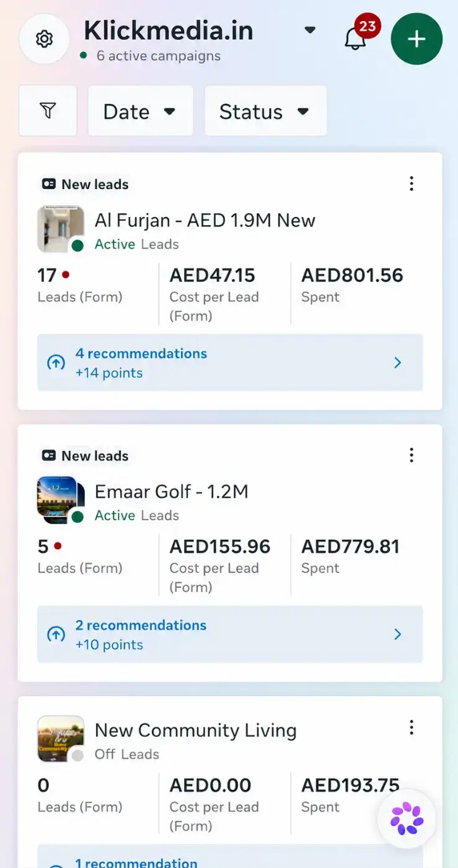Tap the green plus create button
This screenshot has height=868, width=458.
click(x=416, y=39)
